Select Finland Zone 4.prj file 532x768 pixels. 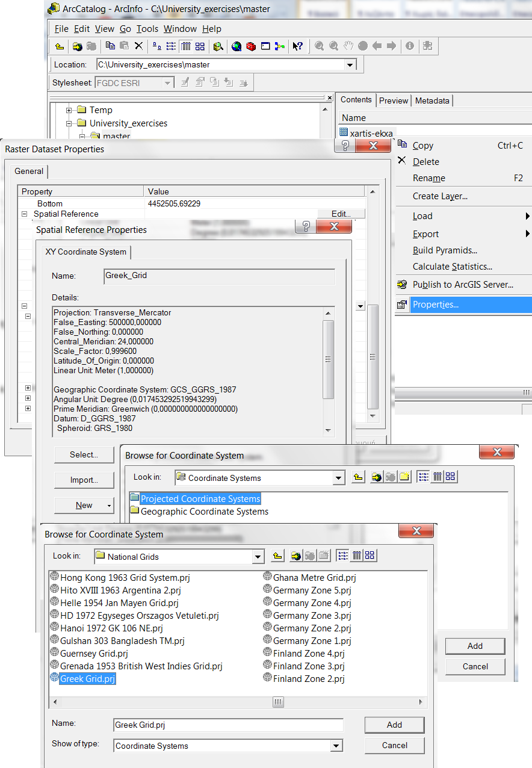(304, 654)
